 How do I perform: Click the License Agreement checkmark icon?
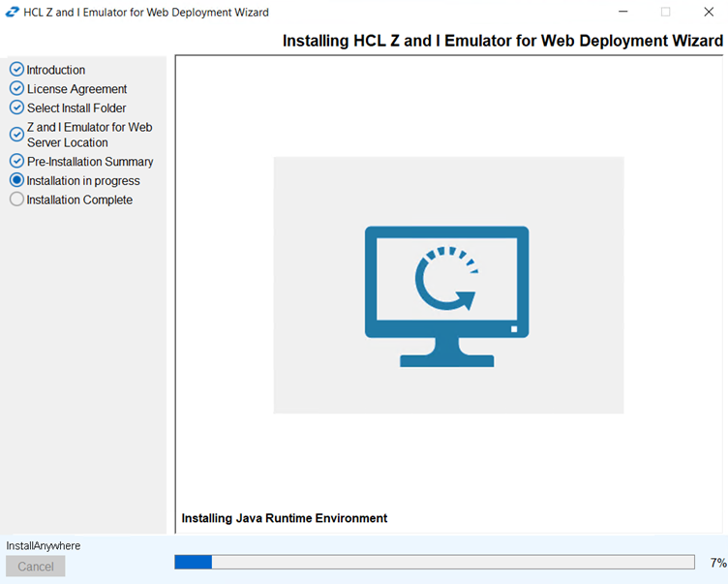click(16, 88)
